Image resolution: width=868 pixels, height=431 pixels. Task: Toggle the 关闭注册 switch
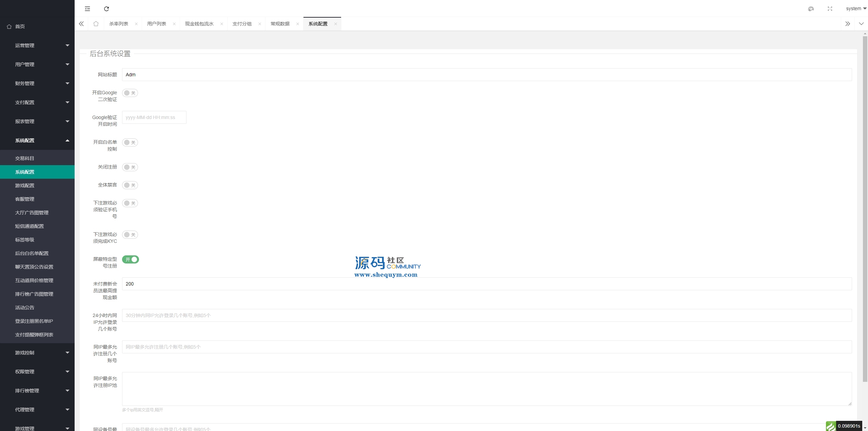click(130, 167)
